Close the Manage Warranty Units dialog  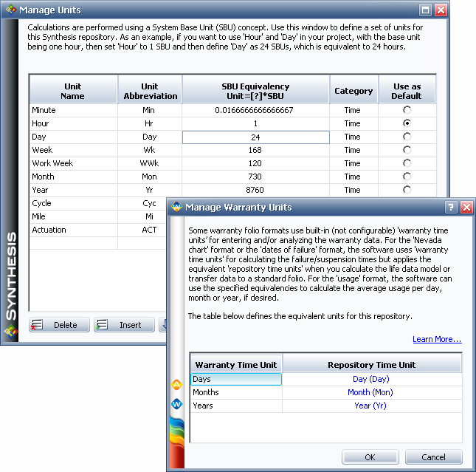tap(466, 208)
